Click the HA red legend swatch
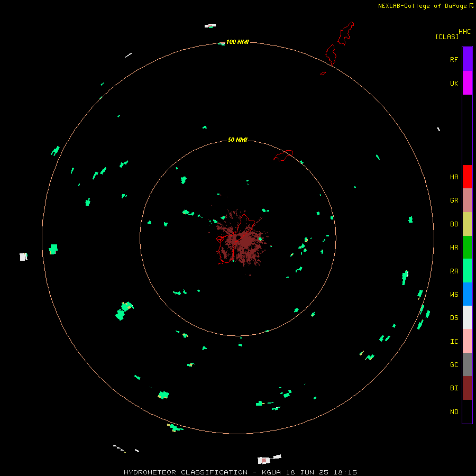The width and height of the screenshot is (476, 476). (x=467, y=177)
